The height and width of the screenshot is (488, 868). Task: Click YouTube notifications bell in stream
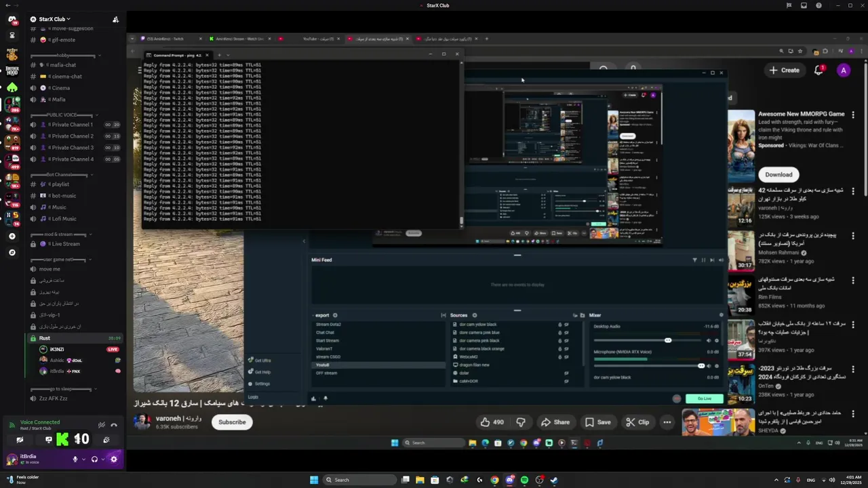[x=818, y=70]
